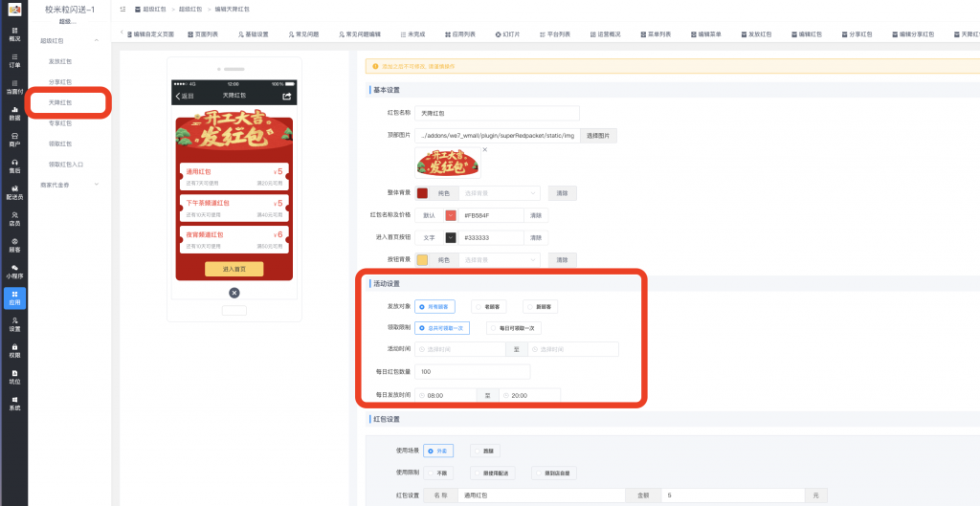This screenshot has height=506, width=980.
Task: Click the 每日红包数量 input with 100
Action: (x=472, y=372)
